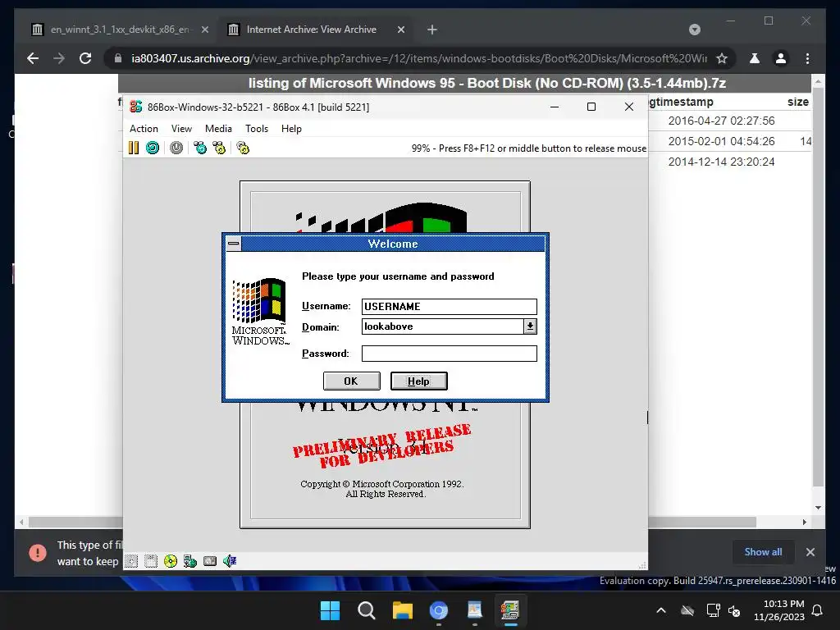The width and height of the screenshot is (840, 630).
Task: Open the Action menu in 86Box
Action: 144,129
